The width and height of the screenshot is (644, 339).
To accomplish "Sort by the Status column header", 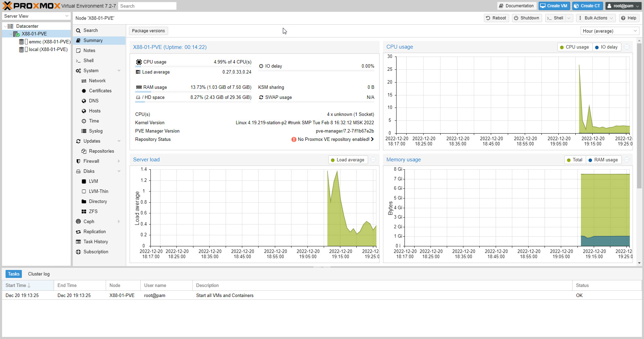I will coord(607,286).
